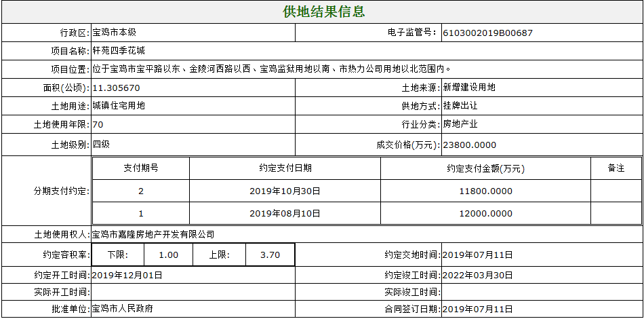Click the area value 11.305670

[116, 88]
